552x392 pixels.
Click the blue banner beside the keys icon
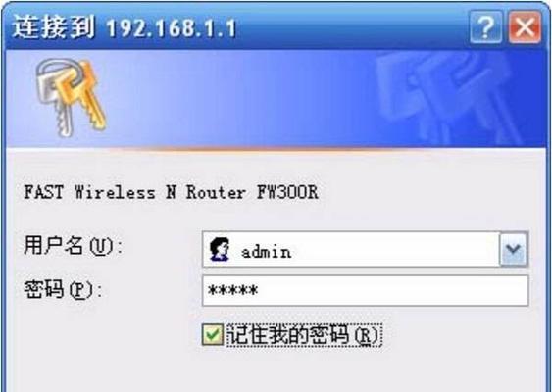[239, 99]
